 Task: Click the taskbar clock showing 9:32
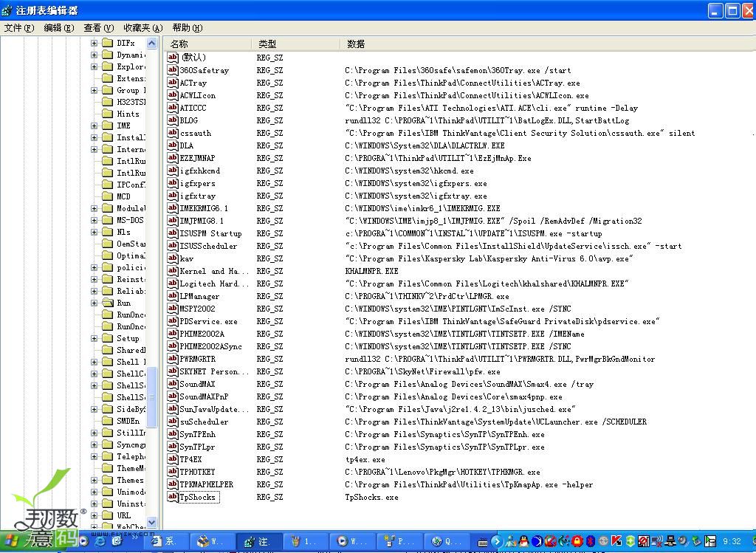point(732,541)
